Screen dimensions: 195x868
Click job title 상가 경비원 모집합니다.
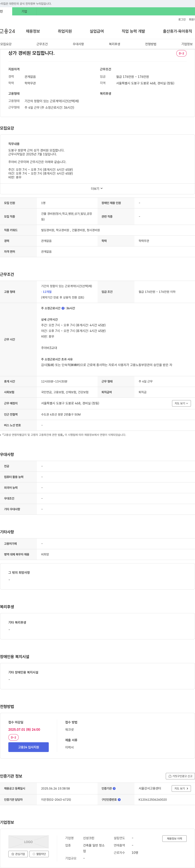tap(31, 53)
